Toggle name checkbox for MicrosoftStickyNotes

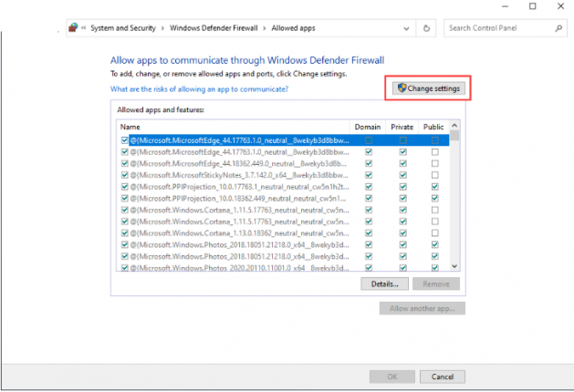coord(124,175)
